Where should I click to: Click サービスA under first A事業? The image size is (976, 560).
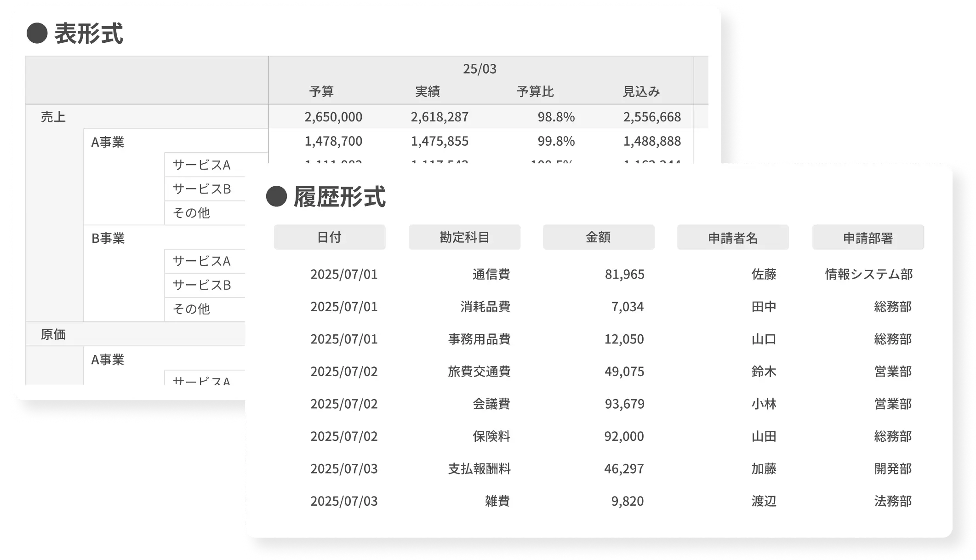pos(201,165)
